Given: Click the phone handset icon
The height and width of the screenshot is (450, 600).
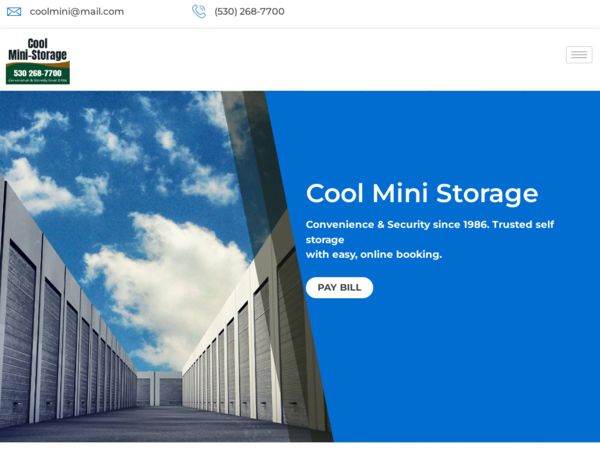Looking at the screenshot, I should click(199, 11).
